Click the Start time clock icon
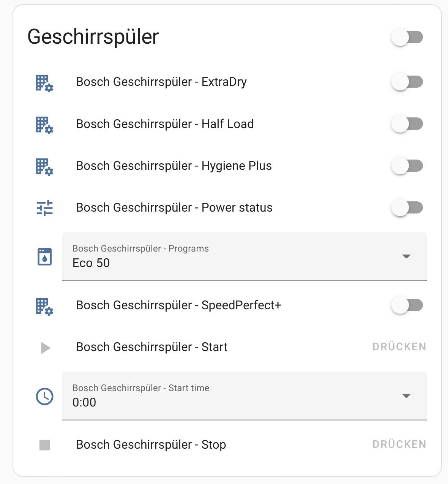Viewport: 448px width, 484px height. (44, 396)
